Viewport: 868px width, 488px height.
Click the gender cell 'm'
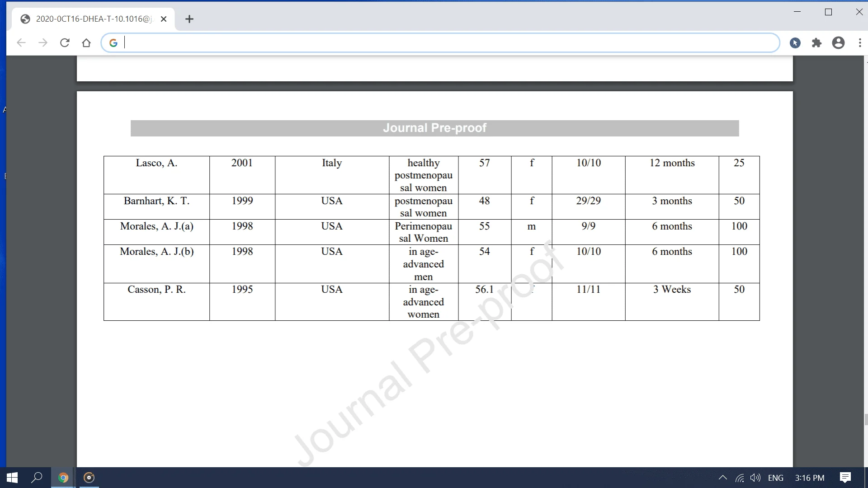[x=532, y=232]
